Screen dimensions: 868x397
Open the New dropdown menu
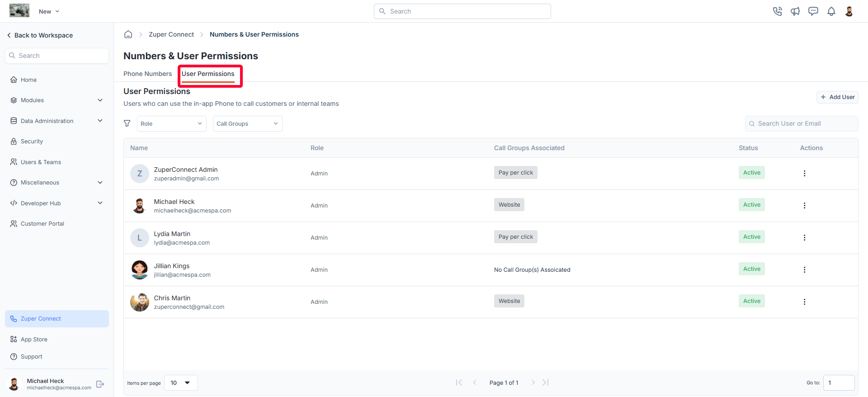tap(49, 11)
